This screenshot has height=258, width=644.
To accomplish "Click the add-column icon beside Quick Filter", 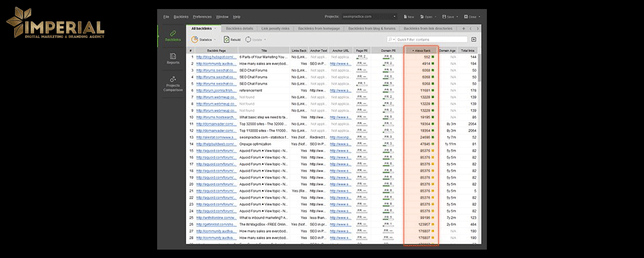I will 474,39.
